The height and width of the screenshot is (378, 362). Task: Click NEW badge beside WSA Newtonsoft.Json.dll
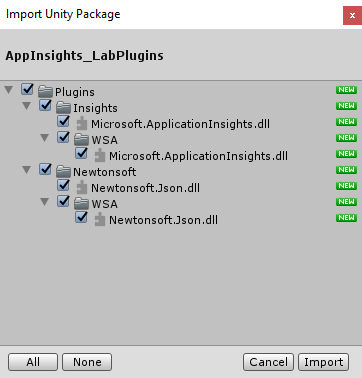[x=346, y=218]
